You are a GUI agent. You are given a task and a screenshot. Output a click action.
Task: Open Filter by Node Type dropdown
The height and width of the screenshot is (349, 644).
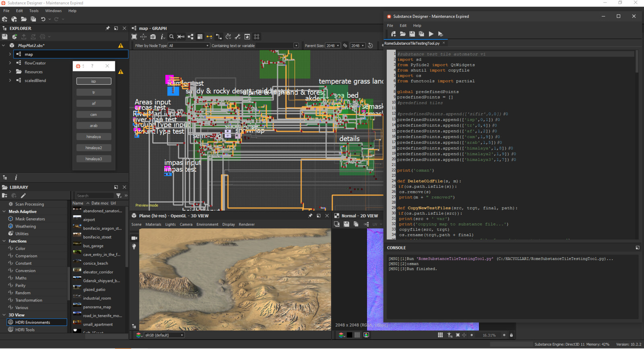[189, 46]
